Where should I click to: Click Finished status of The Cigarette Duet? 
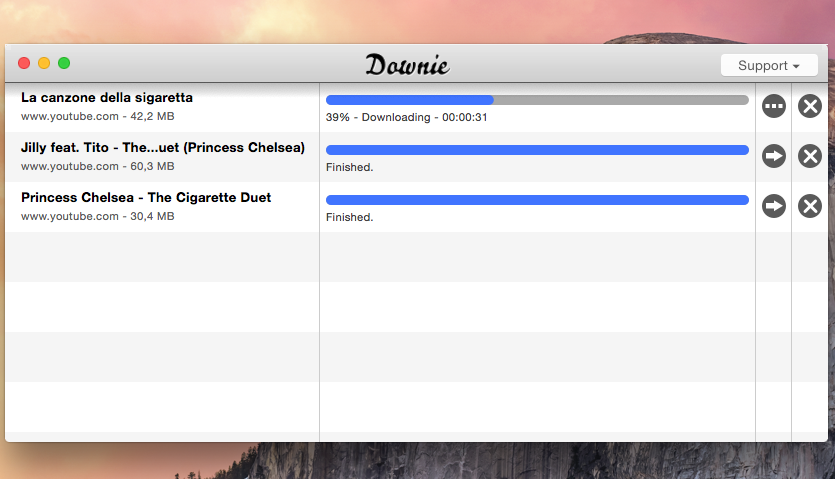(349, 217)
